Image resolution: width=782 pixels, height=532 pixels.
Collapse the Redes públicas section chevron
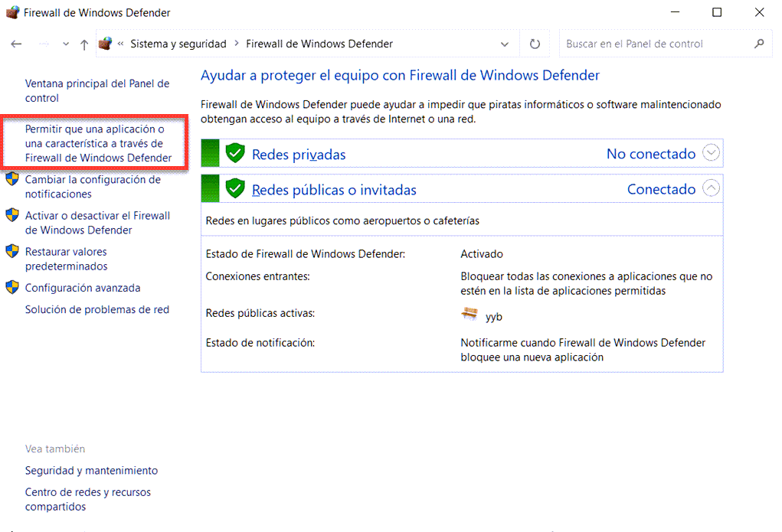(x=711, y=188)
